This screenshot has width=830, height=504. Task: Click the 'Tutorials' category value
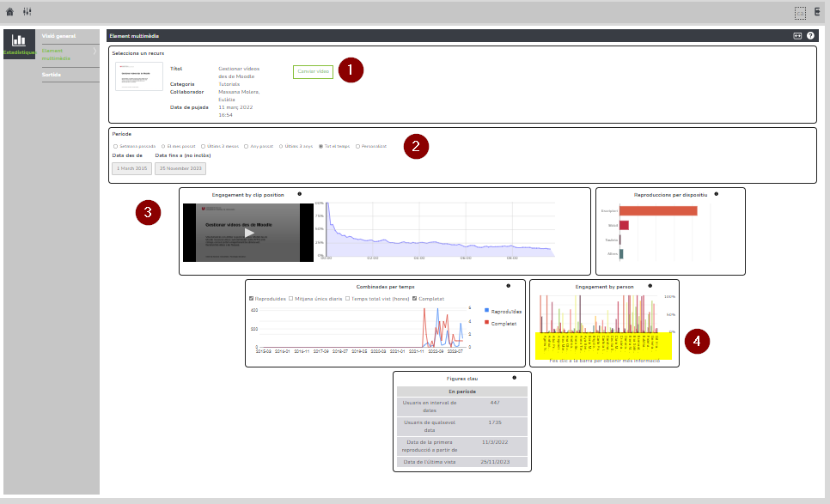tap(229, 84)
